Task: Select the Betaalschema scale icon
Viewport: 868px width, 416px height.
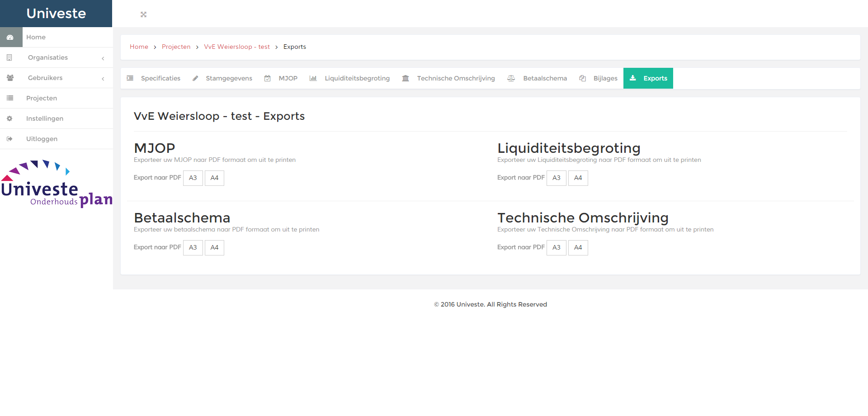Action: (511, 78)
